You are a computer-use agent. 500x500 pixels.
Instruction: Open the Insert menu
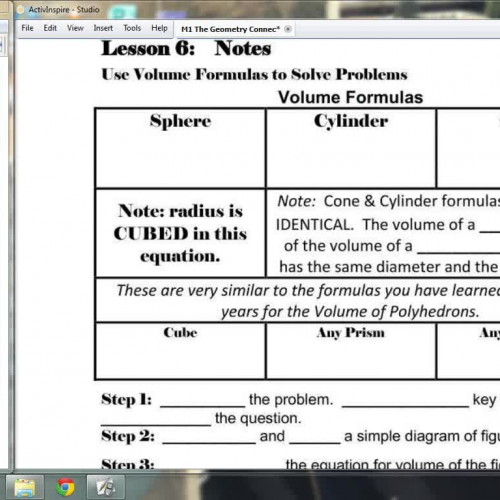[x=103, y=28]
